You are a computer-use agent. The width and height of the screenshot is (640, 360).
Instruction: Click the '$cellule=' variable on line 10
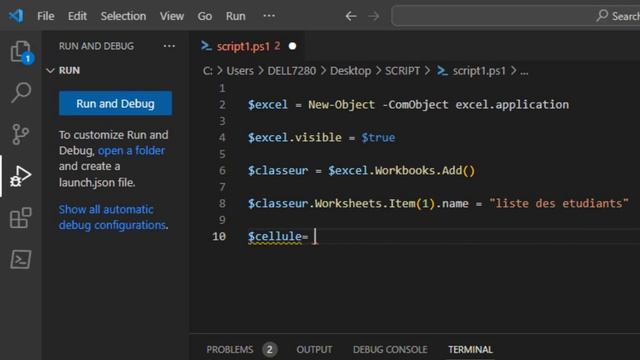[278, 236]
